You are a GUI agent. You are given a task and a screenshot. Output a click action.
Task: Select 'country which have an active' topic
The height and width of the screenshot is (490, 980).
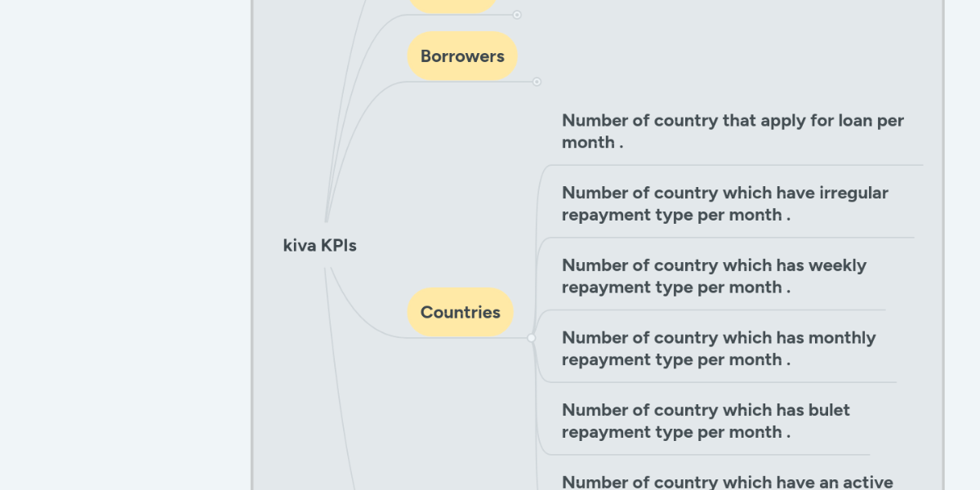(x=727, y=483)
